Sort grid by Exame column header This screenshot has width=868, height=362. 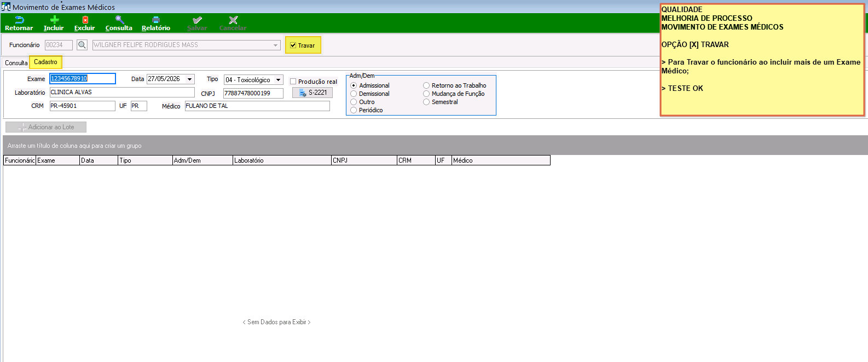point(57,160)
